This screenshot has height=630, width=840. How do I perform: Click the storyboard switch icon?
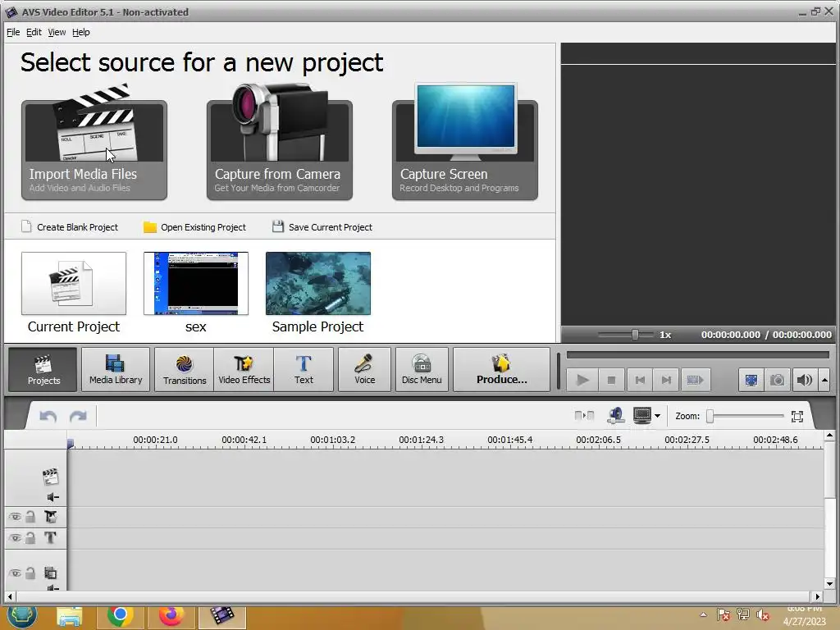click(x=584, y=416)
